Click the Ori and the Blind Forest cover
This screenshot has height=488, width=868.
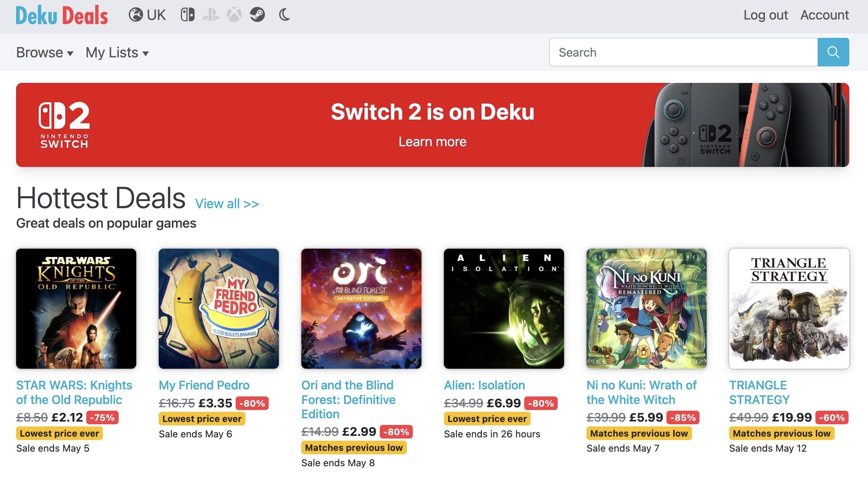click(361, 308)
